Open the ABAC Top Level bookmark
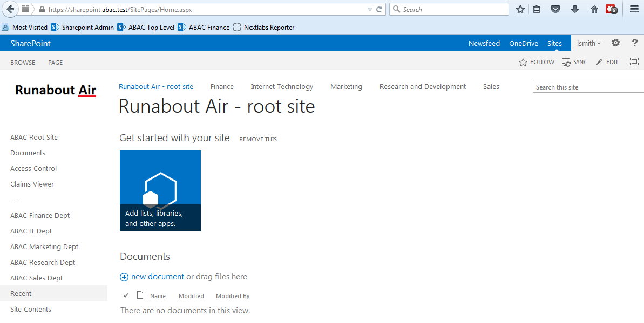The image size is (644, 323). click(x=146, y=28)
